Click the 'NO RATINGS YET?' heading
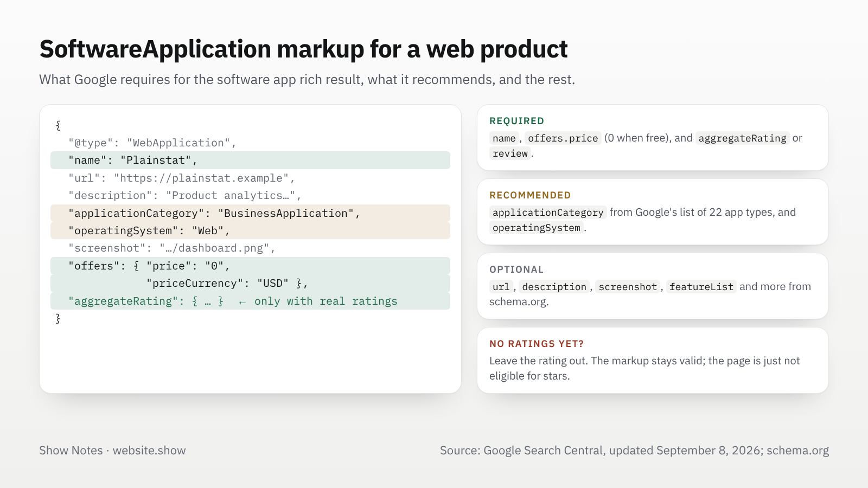This screenshot has width=868, height=488. pyautogui.click(x=537, y=344)
